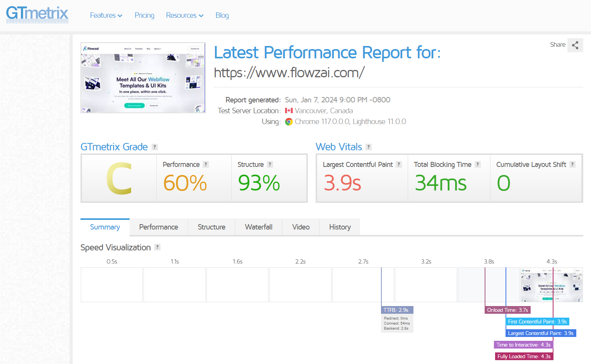Click the 0.5s filmstrip frame
591x364 pixels.
coord(112,285)
